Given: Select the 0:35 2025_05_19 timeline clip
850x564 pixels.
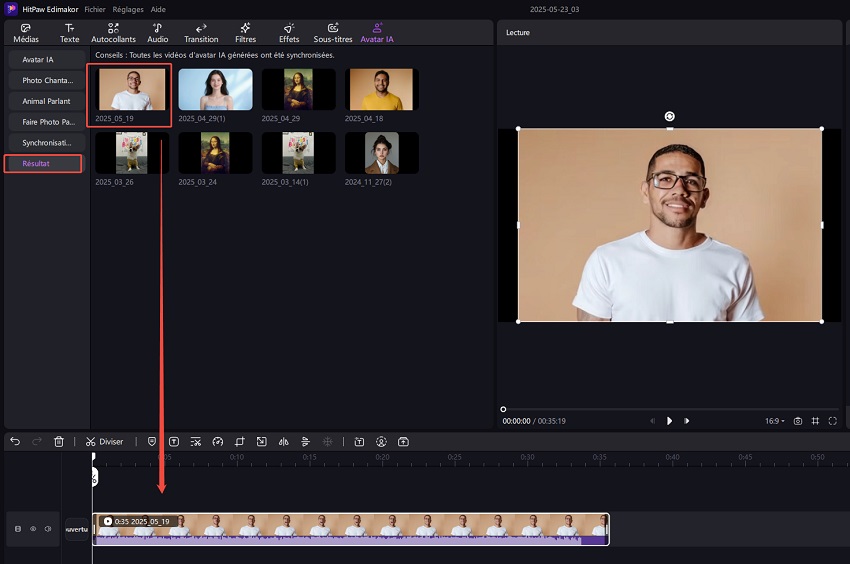Looking at the screenshot, I should 351,529.
